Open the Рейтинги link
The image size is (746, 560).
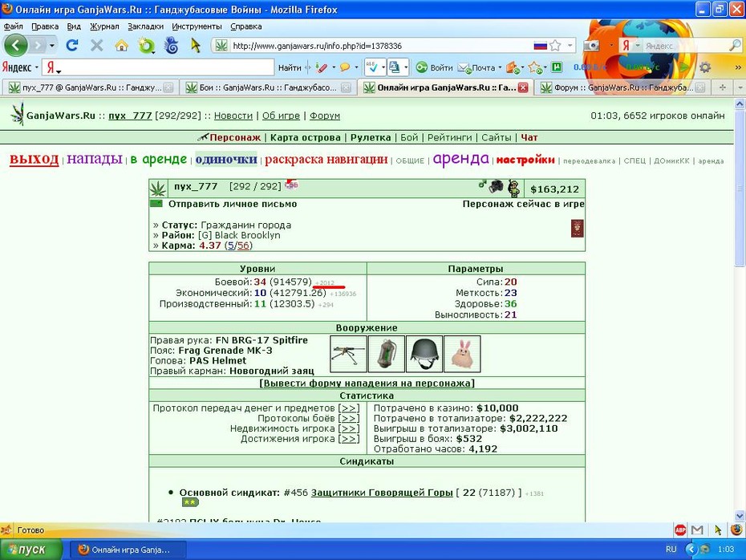coord(449,137)
